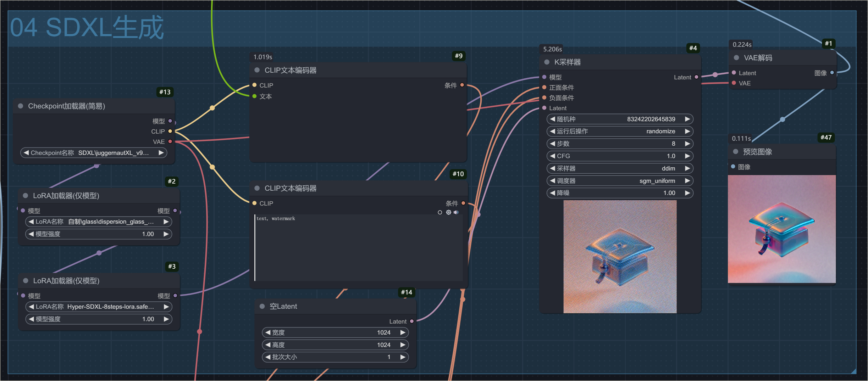Click the circle icon beside the gear icon
This screenshot has width=868, height=381.
[440, 212]
